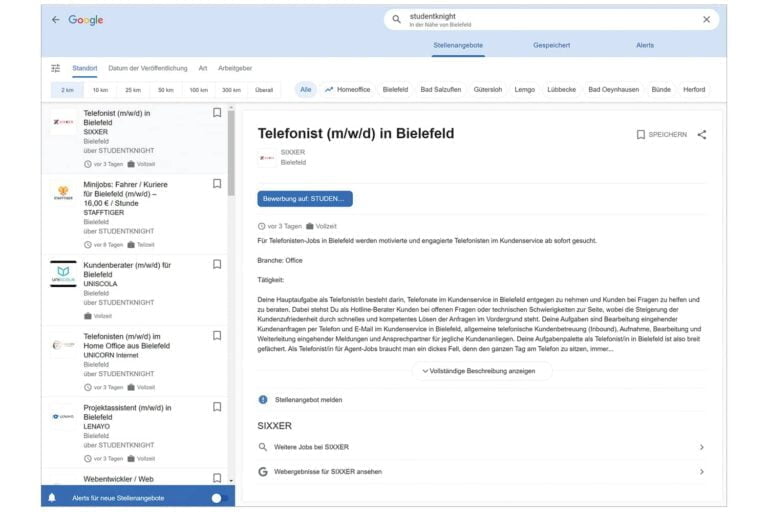Click Stellenangebot melden link

pyautogui.click(x=308, y=400)
